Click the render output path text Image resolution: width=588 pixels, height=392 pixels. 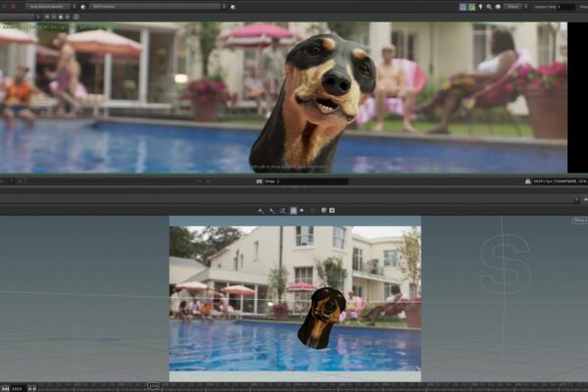561,181
